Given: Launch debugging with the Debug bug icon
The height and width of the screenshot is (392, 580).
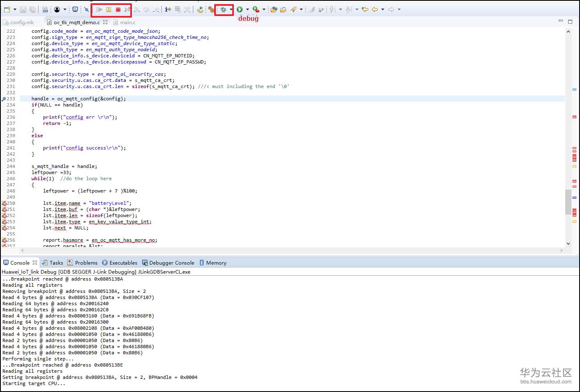Looking at the screenshot, I should tap(224, 9).
